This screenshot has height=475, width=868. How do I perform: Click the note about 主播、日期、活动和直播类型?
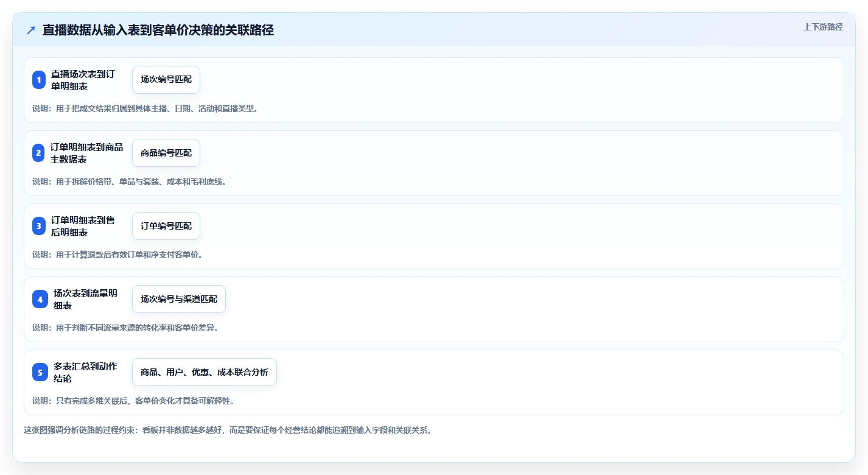(x=145, y=108)
